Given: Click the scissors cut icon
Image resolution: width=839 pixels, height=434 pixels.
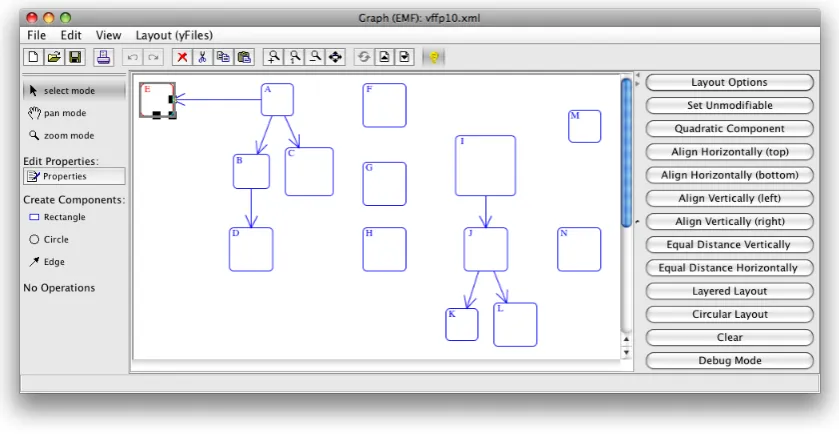Looking at the screenshot, I should (202, 57).
